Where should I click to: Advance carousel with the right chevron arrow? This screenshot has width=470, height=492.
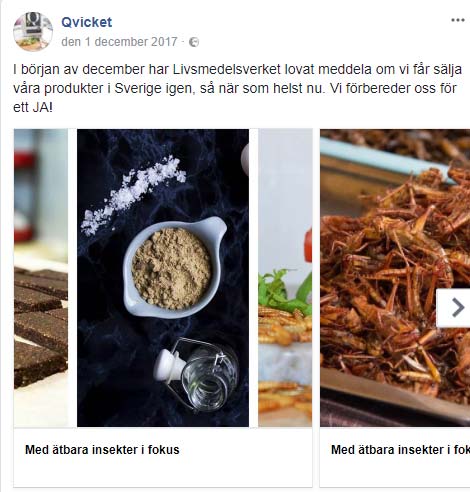[455, 307]
